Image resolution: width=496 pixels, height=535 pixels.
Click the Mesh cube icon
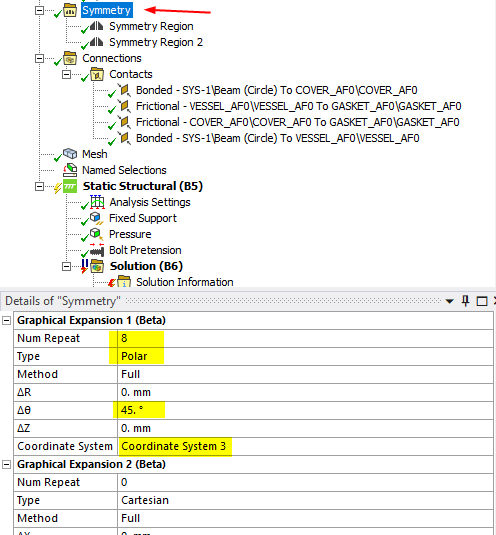click(x=70, y=154)
